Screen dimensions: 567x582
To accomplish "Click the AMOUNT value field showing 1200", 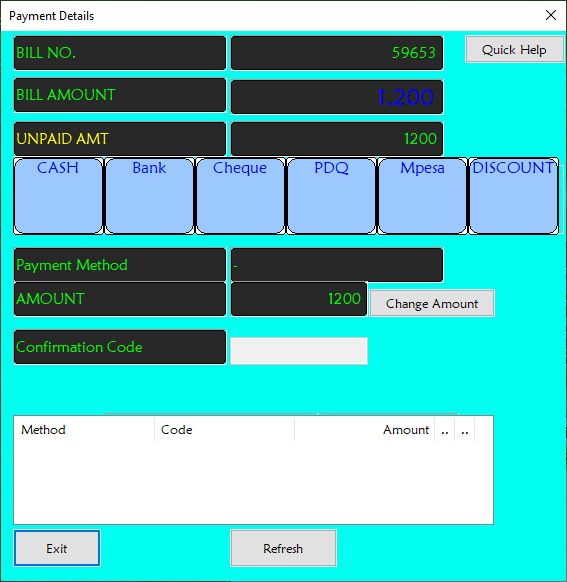I will [x=299, y=299].
